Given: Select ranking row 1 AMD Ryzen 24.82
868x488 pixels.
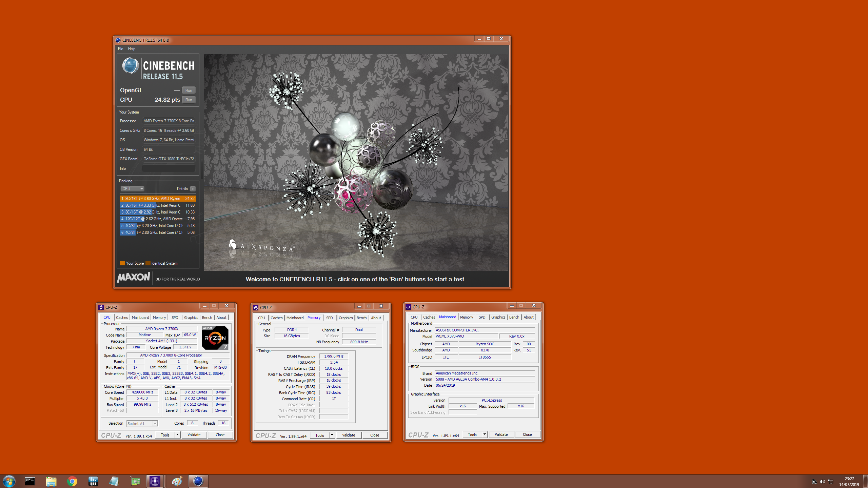Looking at the screenshot, I should (x=158, y=199).
